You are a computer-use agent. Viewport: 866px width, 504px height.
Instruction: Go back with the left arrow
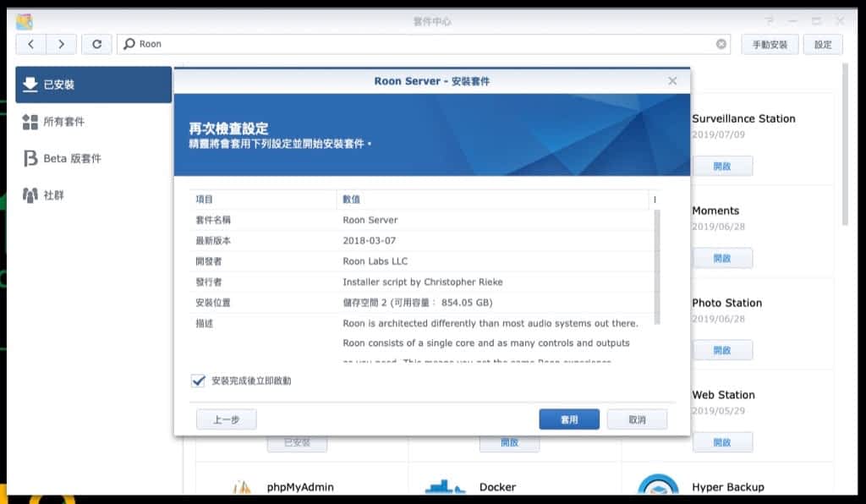tap(31, 44)
